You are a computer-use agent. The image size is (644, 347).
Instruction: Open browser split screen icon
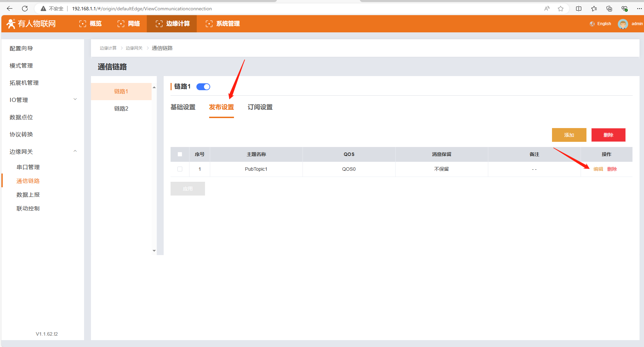coord(579,9)
